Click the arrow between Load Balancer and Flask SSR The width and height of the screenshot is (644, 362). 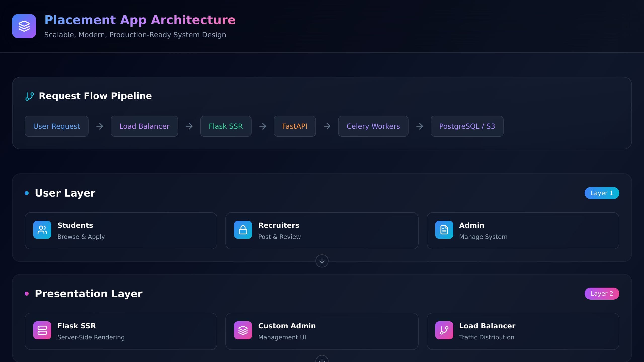click(189, 126)
